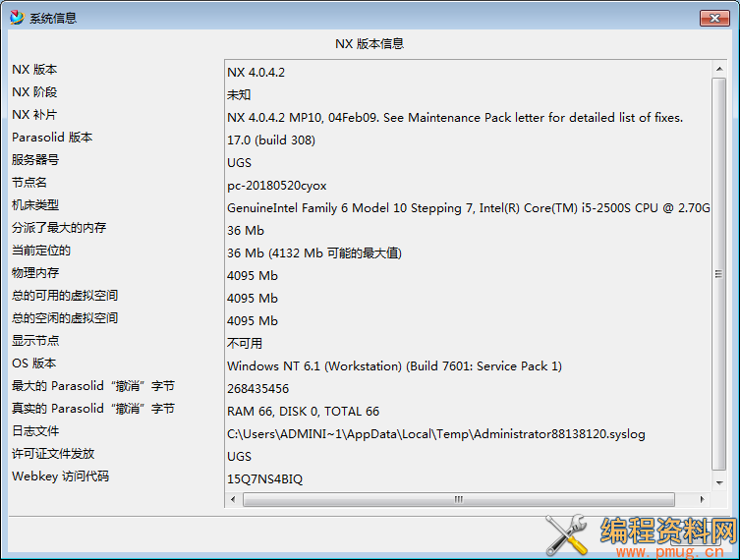Select the '36 Mb' value for 分派了最大的内存

tap(246, 231)
